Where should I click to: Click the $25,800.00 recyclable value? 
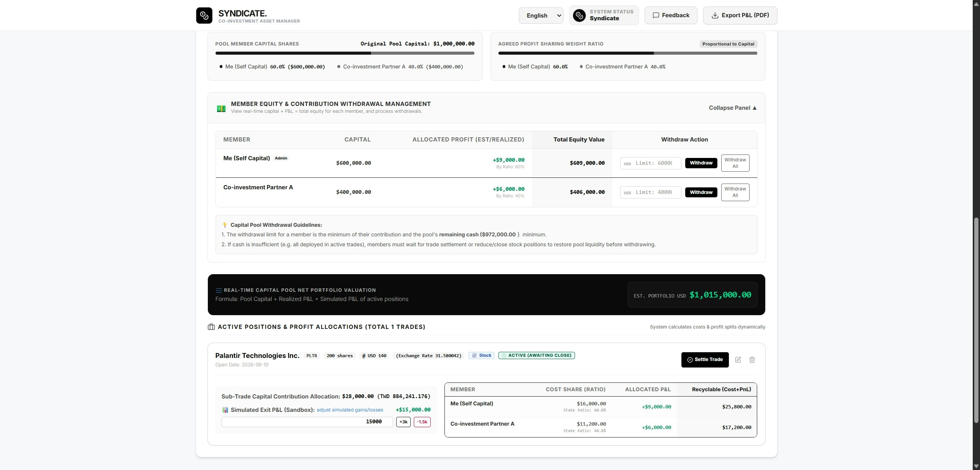click(737, 407)
